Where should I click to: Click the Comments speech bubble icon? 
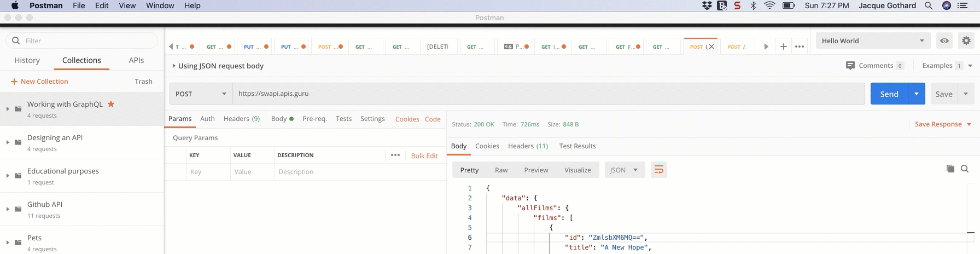850,65
